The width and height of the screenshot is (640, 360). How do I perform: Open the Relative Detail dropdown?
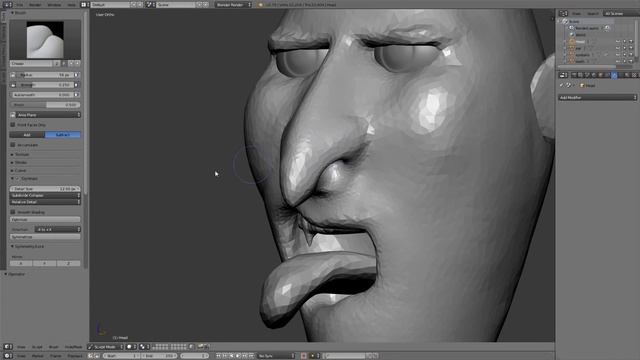tap(45, 202)
